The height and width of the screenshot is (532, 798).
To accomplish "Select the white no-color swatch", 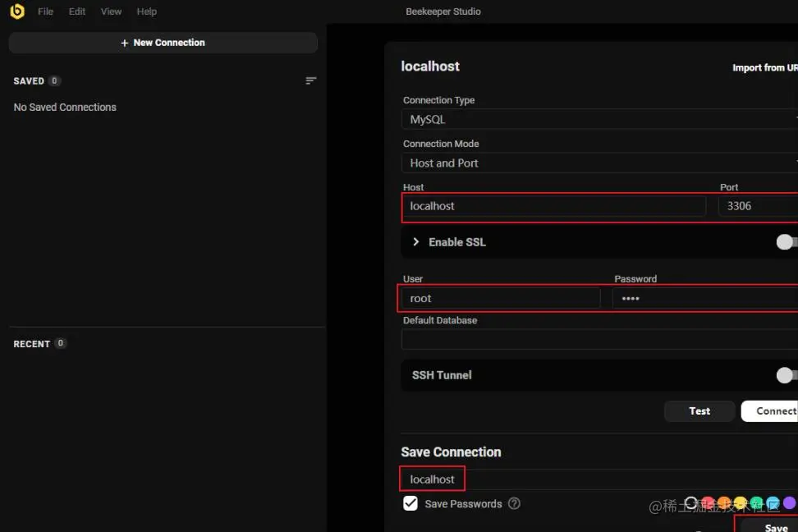I will 690,503.
